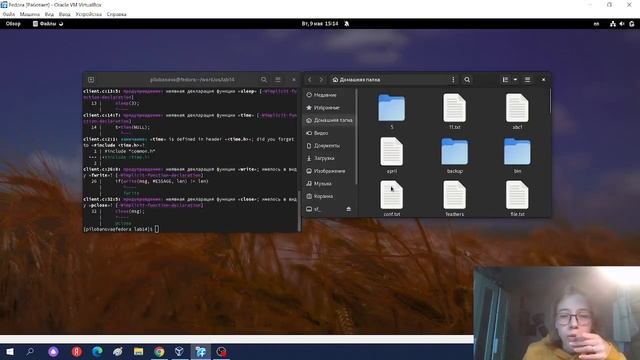The image size is (640, 360).
Task: Open Видео in the Files sidebar
Action: coord(329,133)
